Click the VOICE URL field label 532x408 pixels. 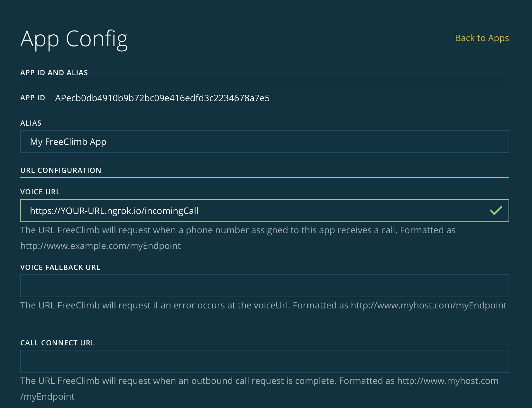tap(40, 192)
